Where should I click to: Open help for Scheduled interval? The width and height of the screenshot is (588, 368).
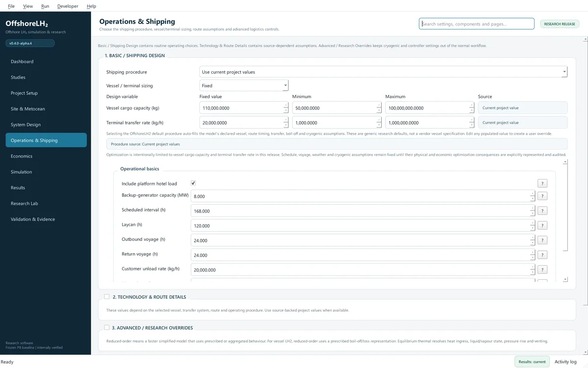pos(542,211)
